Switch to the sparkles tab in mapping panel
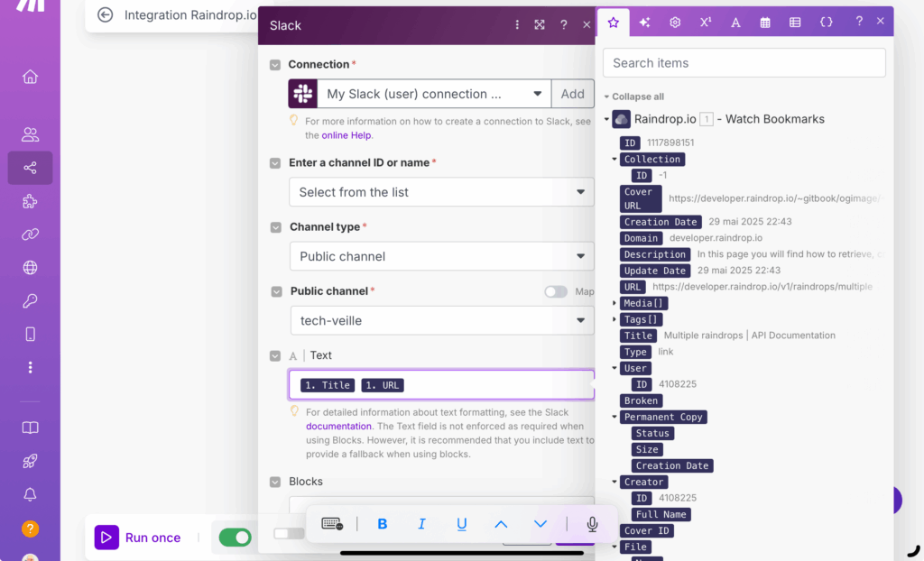The height and width of the screenshot is (561, 924). 644,23
